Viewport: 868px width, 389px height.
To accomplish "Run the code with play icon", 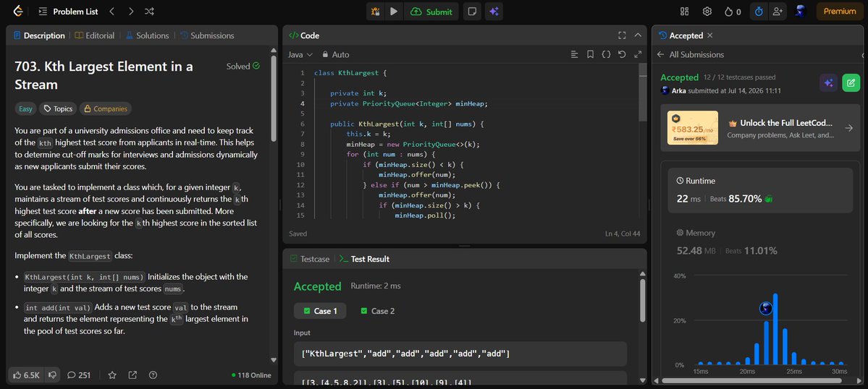I will pos(394,11).
